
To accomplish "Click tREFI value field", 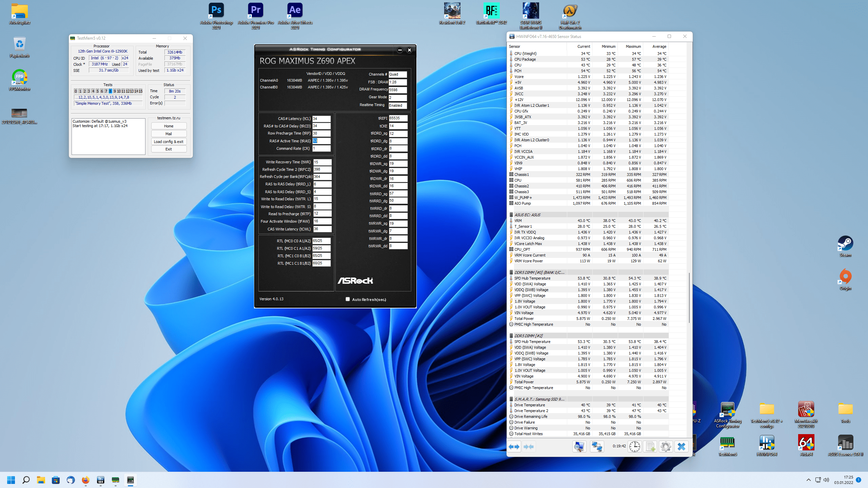I will click(x=398, y=118).
